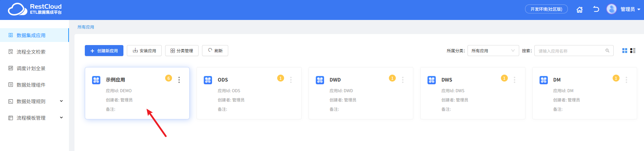Open 数据处理组件 in the sidebar
Viewport: 644px width, 151px height.
(34, 85)
